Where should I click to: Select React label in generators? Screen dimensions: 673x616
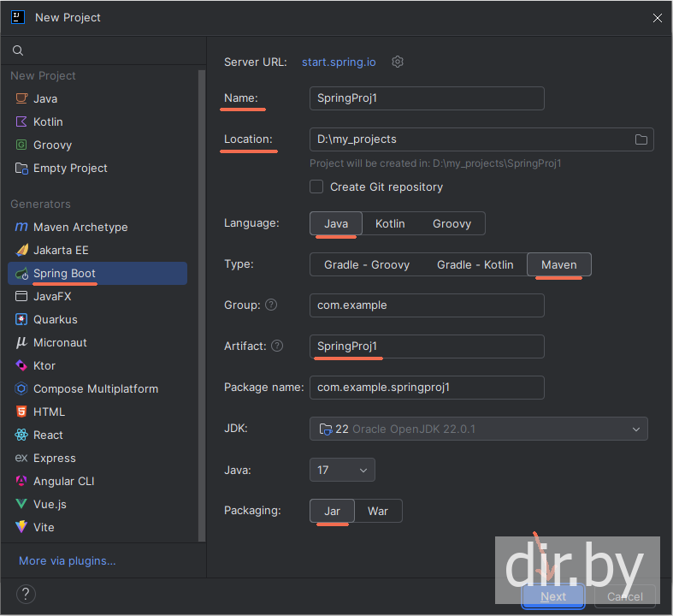pyautogui.click(x=48, y=435)
